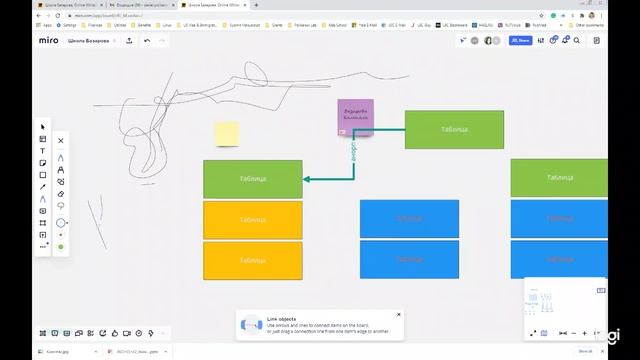Choose the pen in drawing sub-toolbar
Screen dimensions: 640x360
click(61, 158)
